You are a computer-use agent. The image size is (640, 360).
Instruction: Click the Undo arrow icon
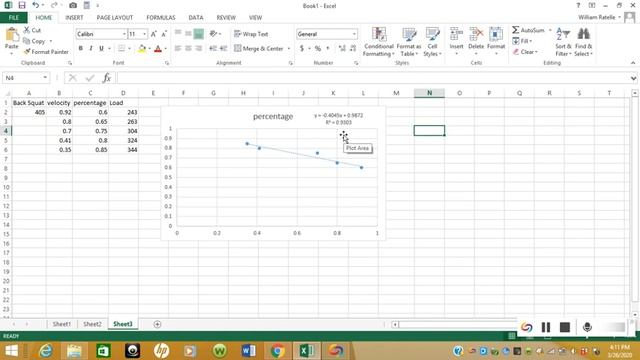click(x=36, y=5)
